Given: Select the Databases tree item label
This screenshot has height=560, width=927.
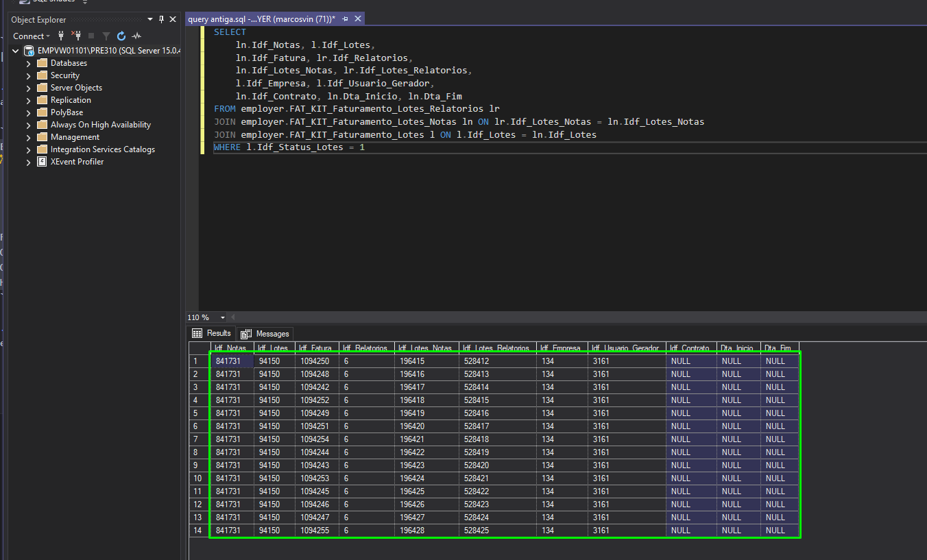Looking at the screenshot, I should (x=69, y=63).
